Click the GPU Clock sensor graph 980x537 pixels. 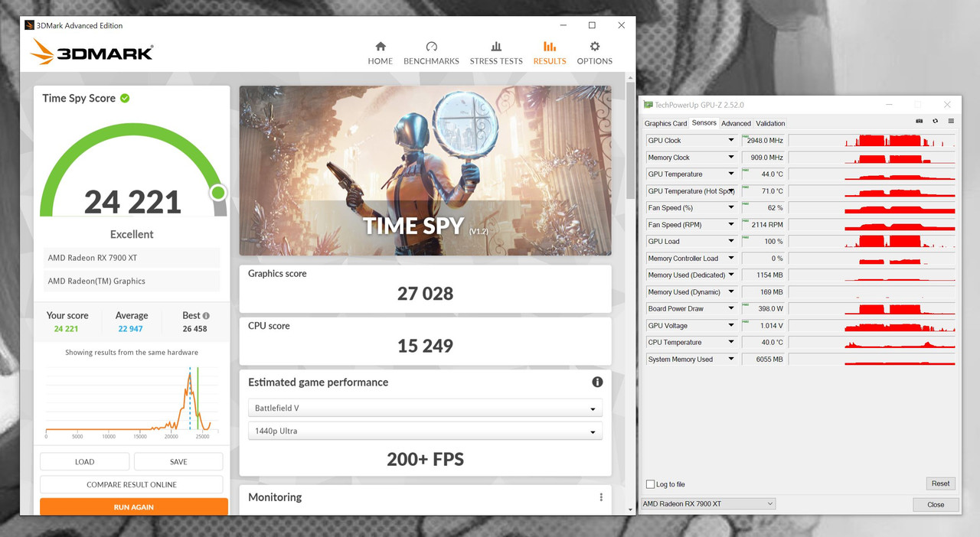872,141
